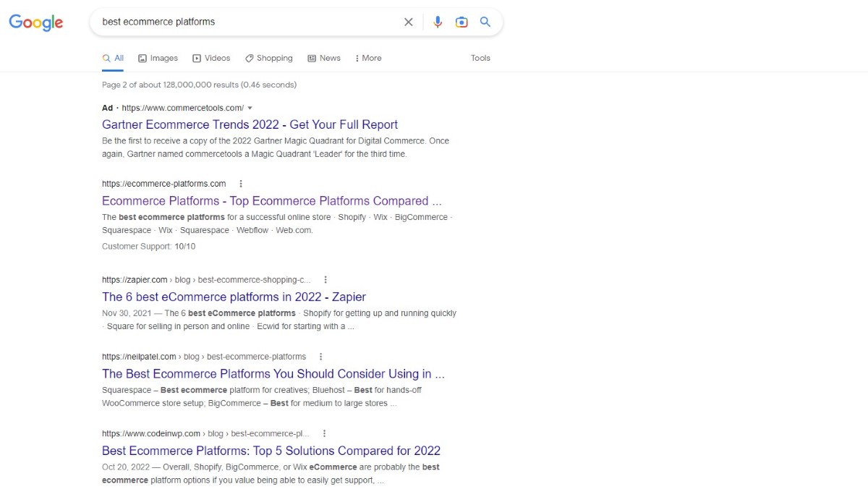Click the neilpatel.com breadcrumb URL
Viewport: 868px width, 489px height.
pos(204,357)
